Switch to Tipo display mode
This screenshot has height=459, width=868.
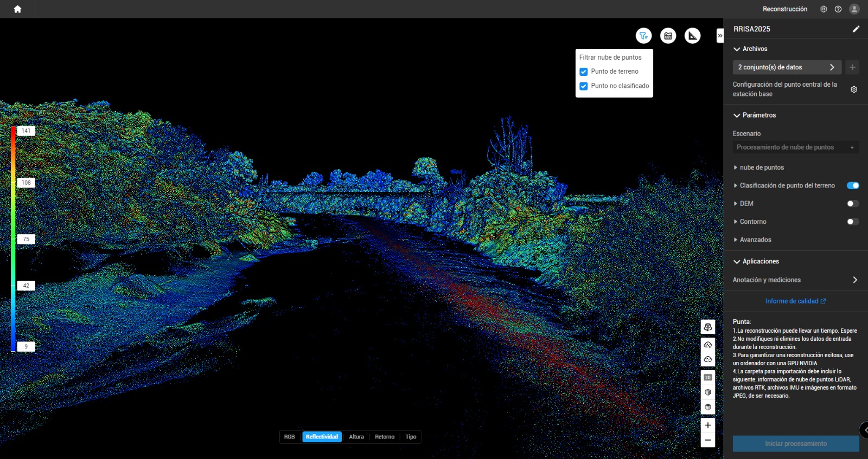[411, 437]
